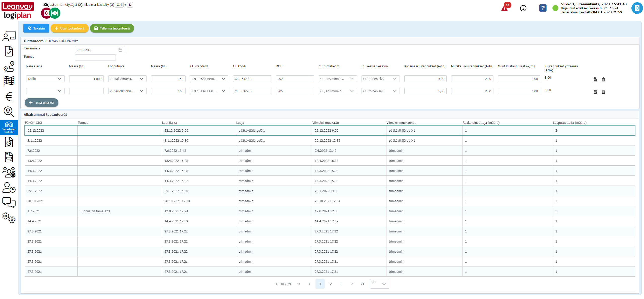Select the row with Tunnus on tämä 123

pyautogui.click(x=330, y=211)
